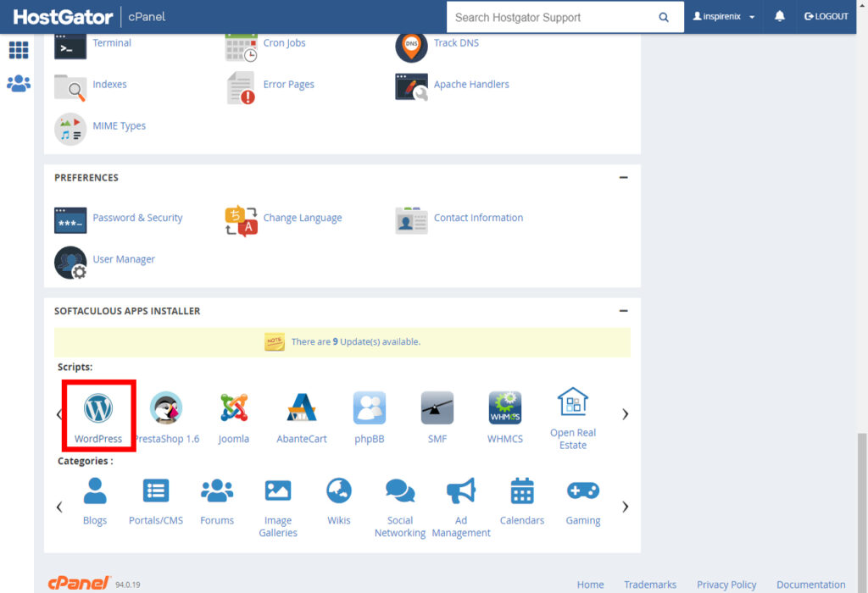868x593 pixels.
Task: View notifications via bell icon
Action: click(x=780, y=16)
